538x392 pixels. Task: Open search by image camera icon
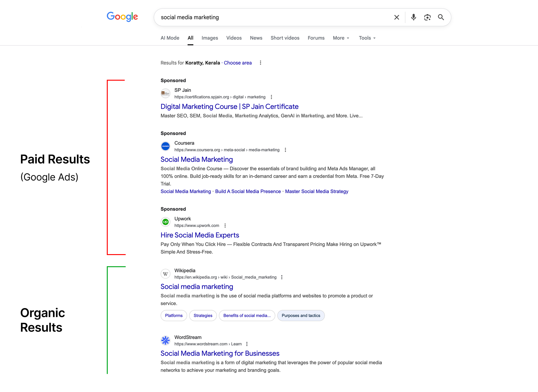(x=427, y=17)
